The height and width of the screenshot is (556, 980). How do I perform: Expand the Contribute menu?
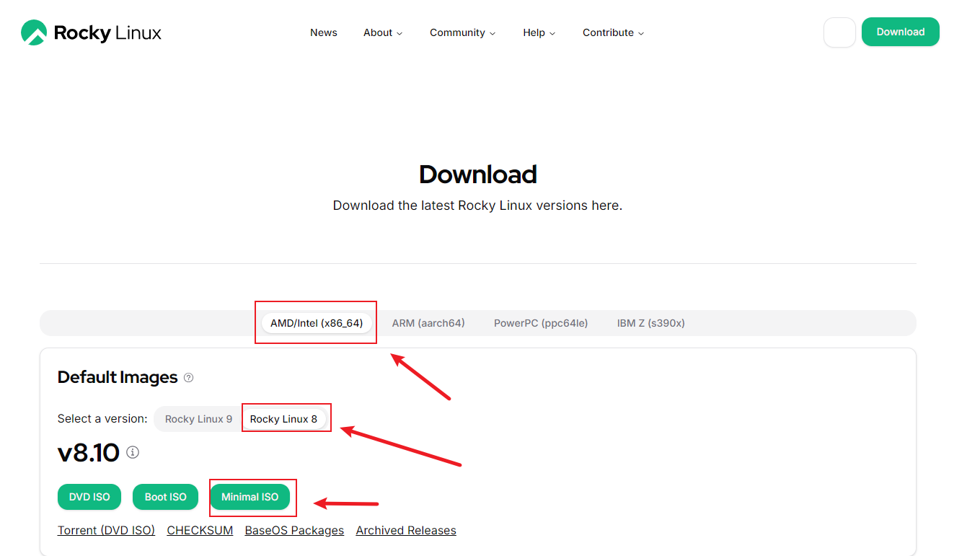click(x=613, y=32)
